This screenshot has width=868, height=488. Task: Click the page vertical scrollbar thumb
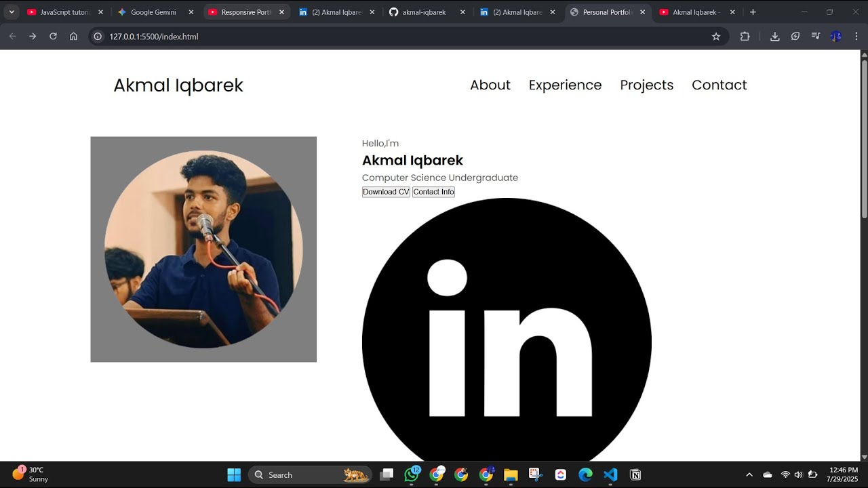click(864, 139)
